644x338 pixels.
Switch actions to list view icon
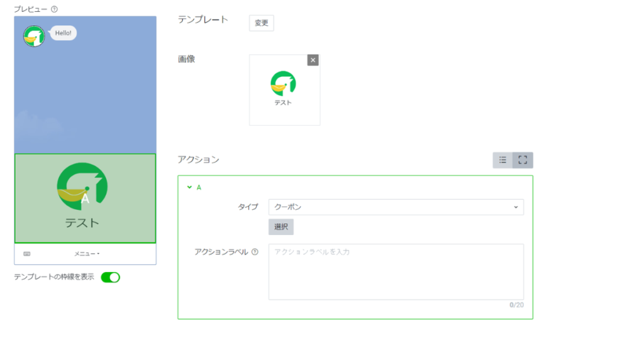click(x=502, y=160)
